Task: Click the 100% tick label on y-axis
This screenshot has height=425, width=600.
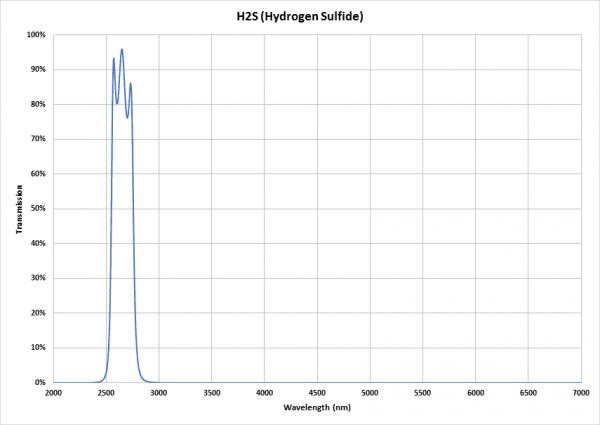Action: point(36,35)
